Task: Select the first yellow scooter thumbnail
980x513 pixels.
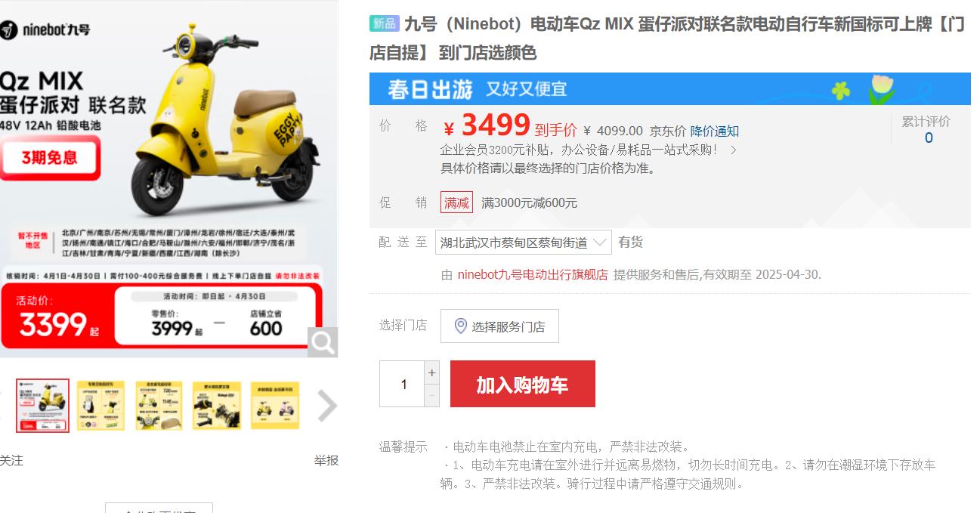Action: pos(42,406)
